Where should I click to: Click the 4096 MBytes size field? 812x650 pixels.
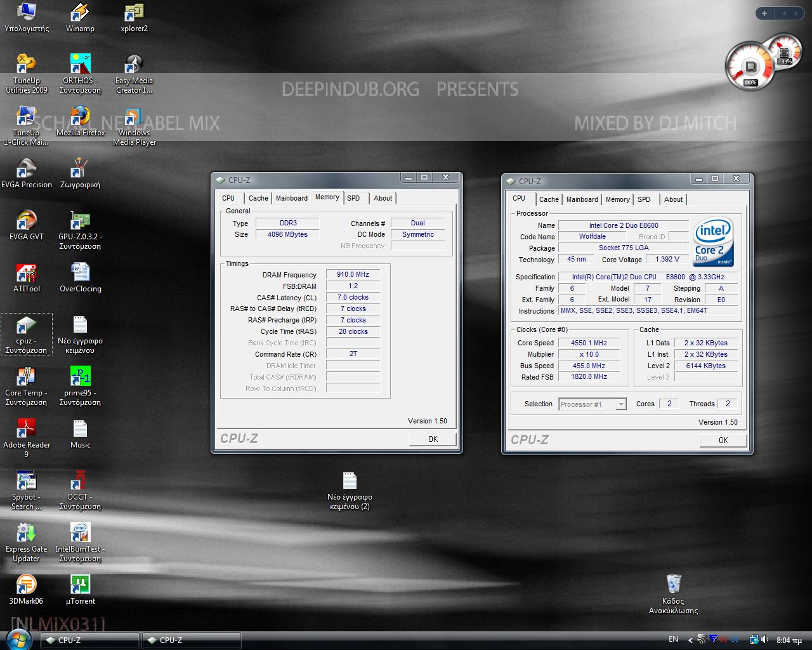pos(287,234)
